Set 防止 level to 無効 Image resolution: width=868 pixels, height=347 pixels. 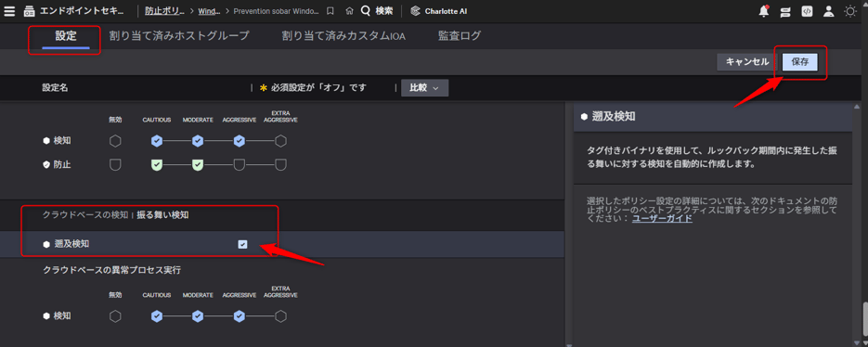[115, 164]
